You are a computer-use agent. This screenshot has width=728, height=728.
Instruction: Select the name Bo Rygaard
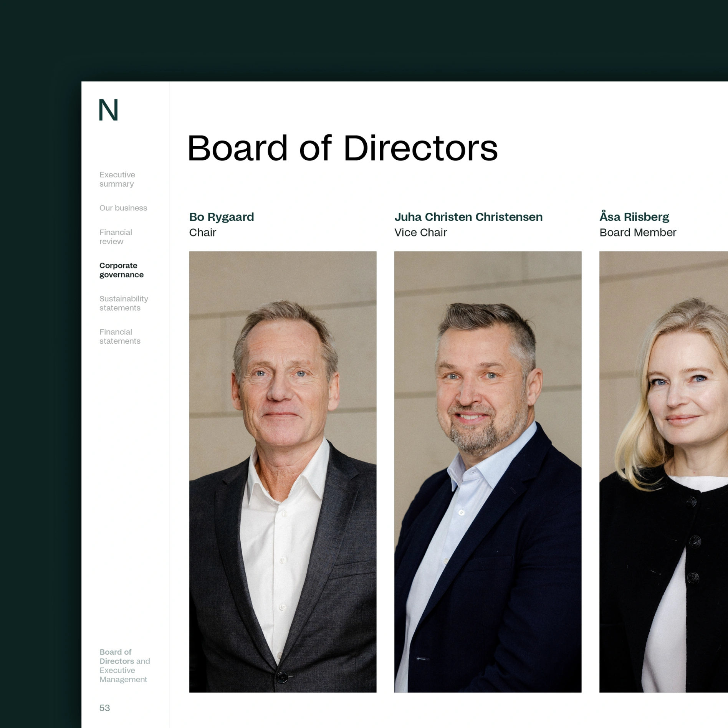[x=222, y=217]
